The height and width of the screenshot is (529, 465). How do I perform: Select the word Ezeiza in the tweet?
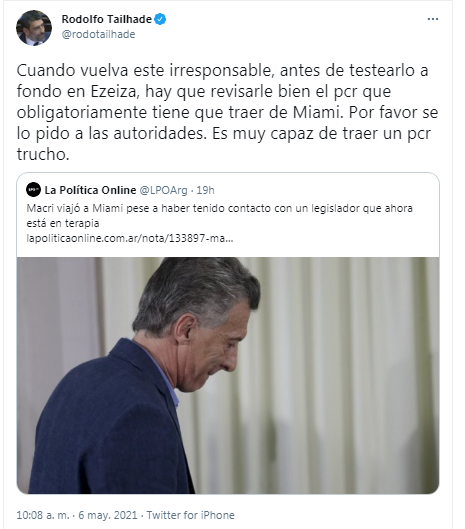click(x=115, y=91)
